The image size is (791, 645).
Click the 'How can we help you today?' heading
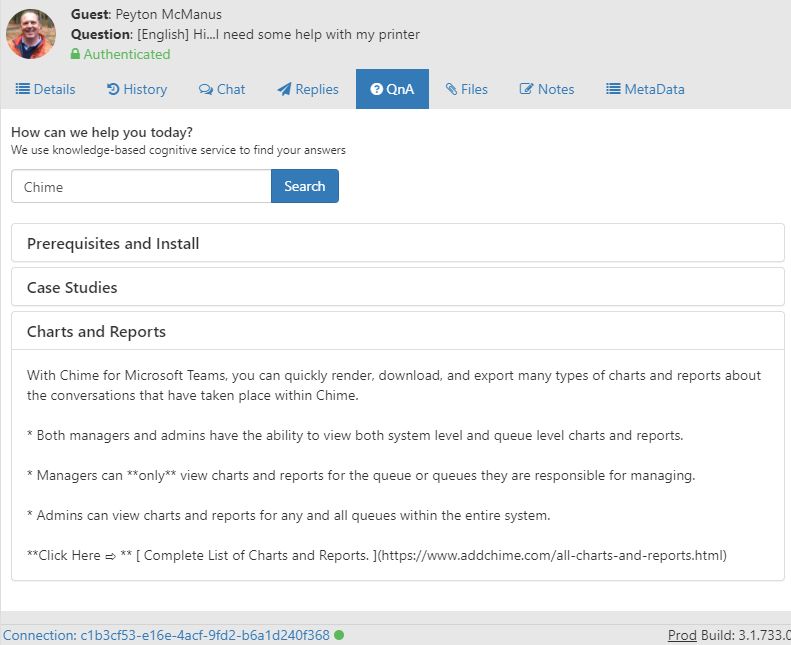point(102,132)
